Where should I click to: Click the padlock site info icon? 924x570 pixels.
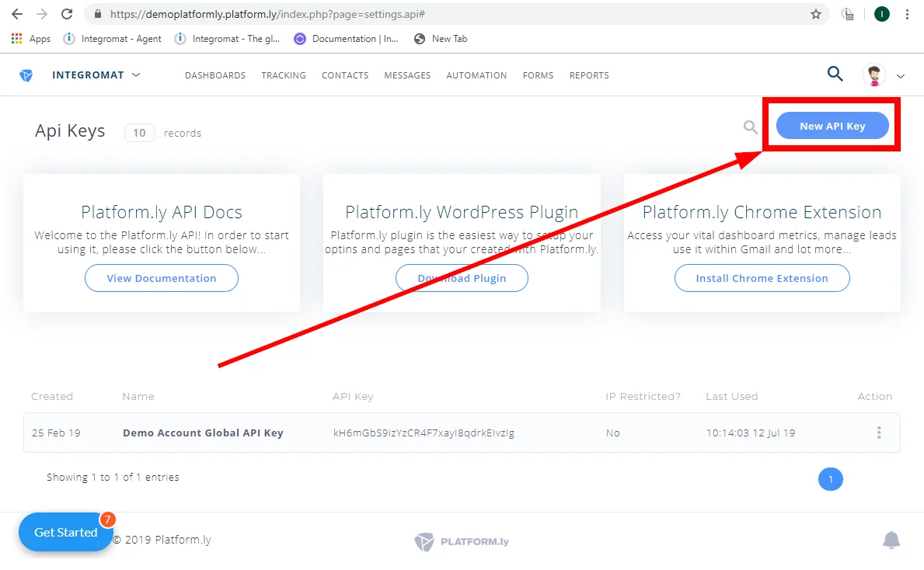[x=98, y=14]
